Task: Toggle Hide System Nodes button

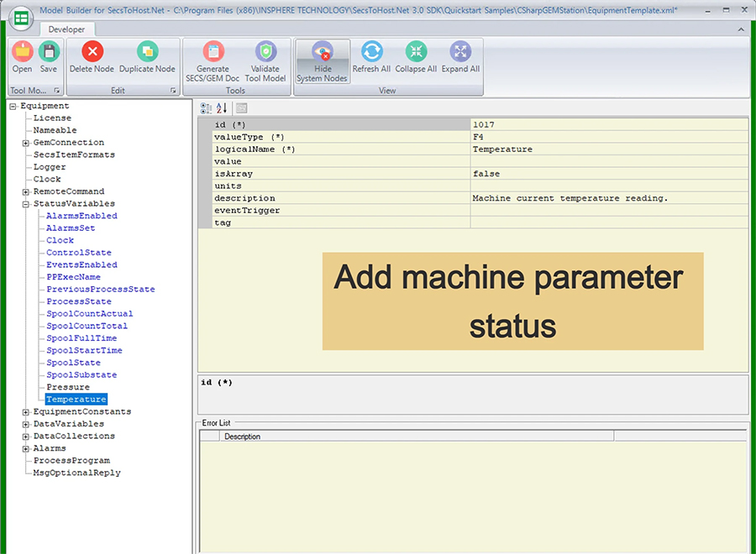Action: (322, 59)
